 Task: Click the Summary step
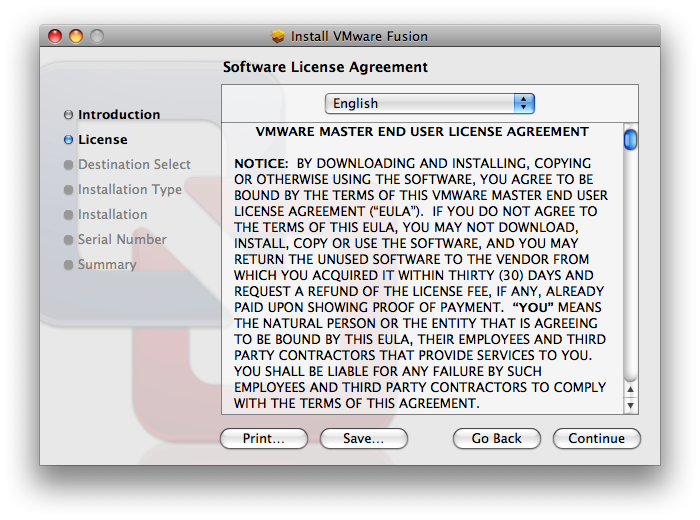107,265
